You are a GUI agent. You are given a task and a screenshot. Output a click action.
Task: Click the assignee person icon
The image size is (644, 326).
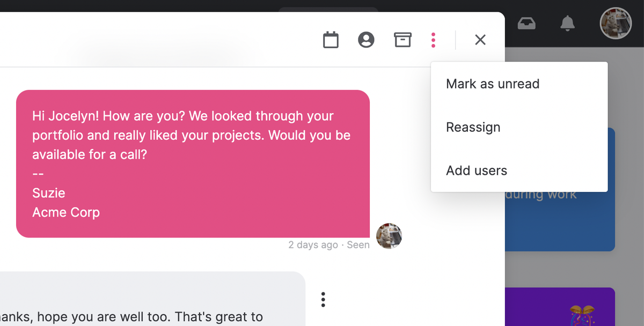tap(366, 40)
